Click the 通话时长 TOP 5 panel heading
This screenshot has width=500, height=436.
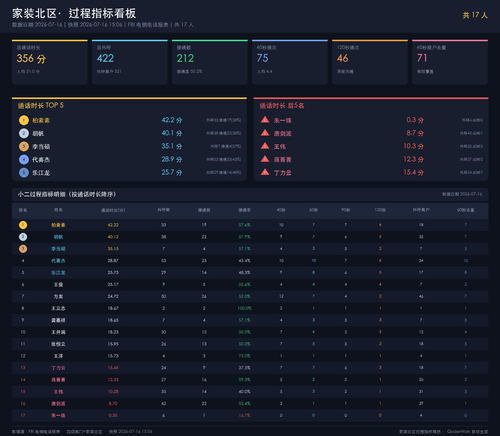(41, 106)
